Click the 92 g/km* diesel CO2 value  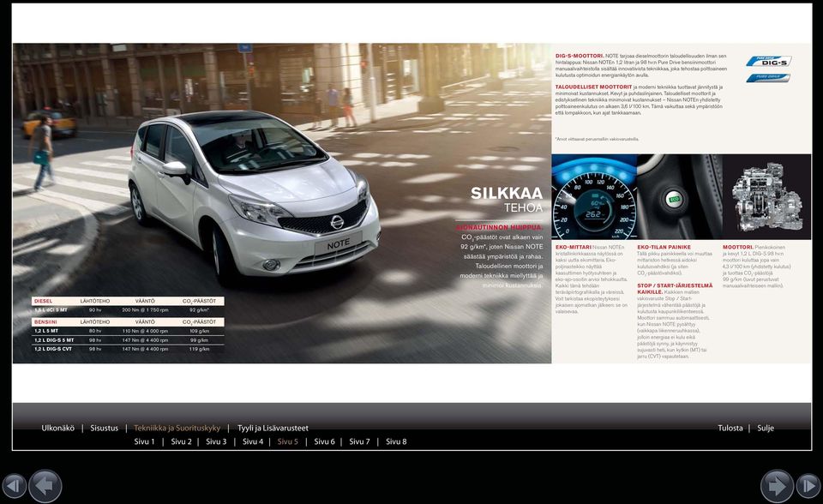[200, 310]
